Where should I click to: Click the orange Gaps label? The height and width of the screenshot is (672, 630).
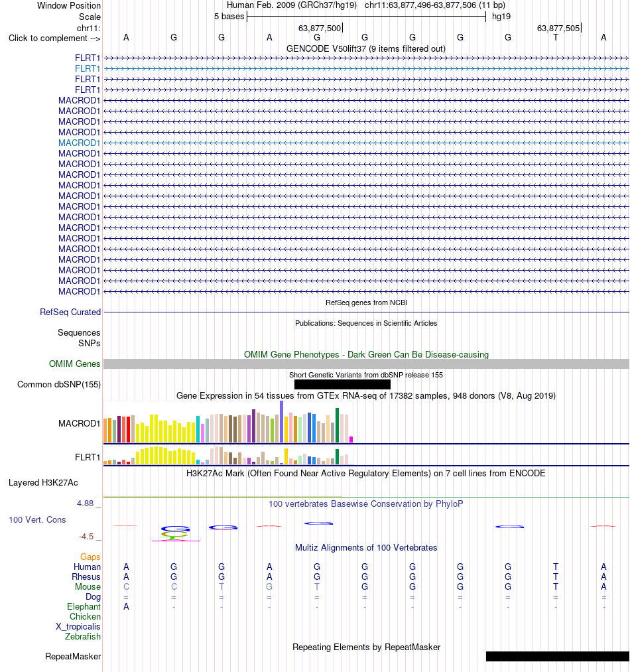click(x=90, y=557)
